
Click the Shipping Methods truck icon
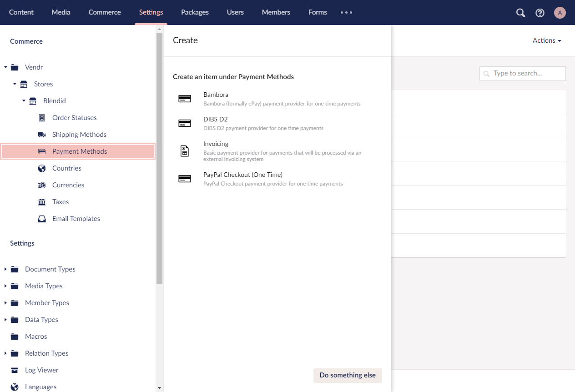(x=42, y=135)
